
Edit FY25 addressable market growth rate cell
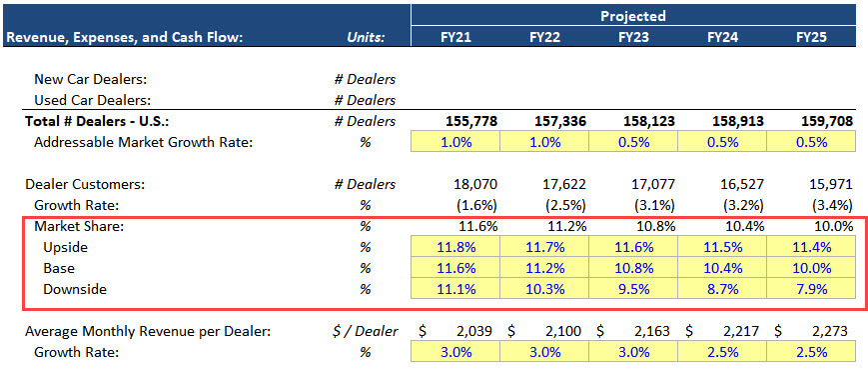tap(811, 142)
